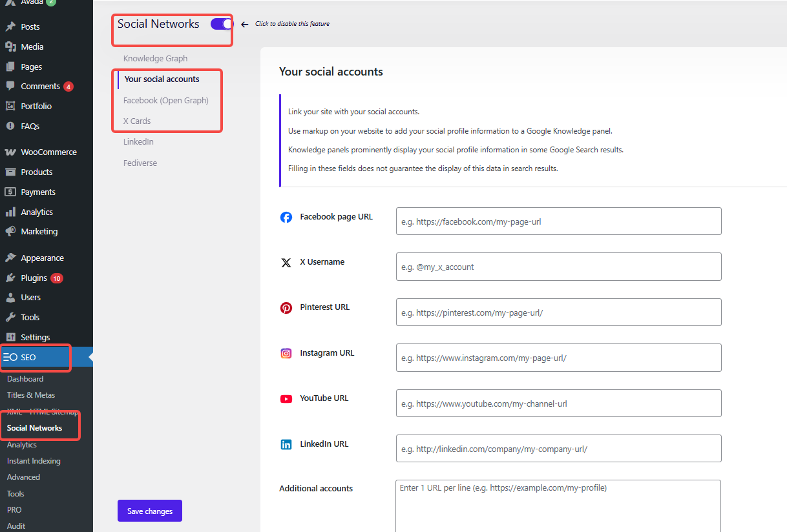Open the Plugins menu icon
This screenshot has height=532, width=787.
coord(10,278)
